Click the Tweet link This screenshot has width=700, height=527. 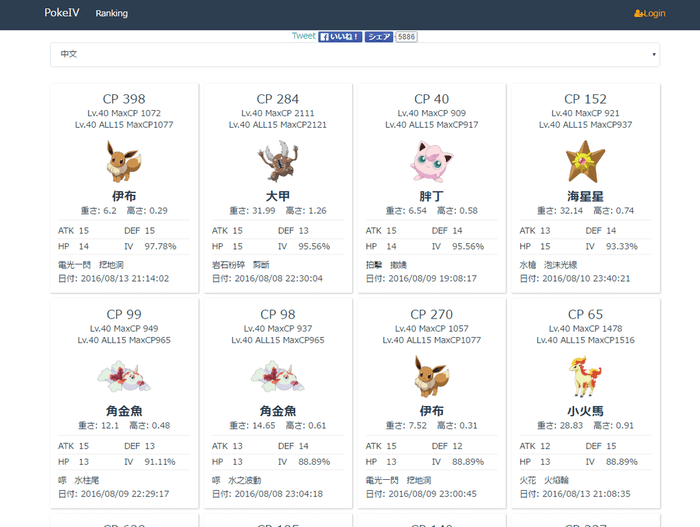(304, 36)
